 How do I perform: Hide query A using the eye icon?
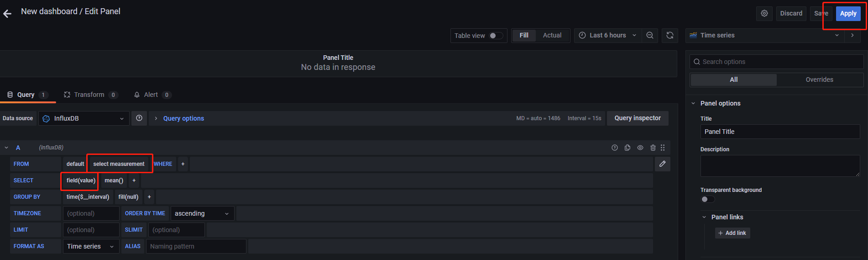[640, 148]
